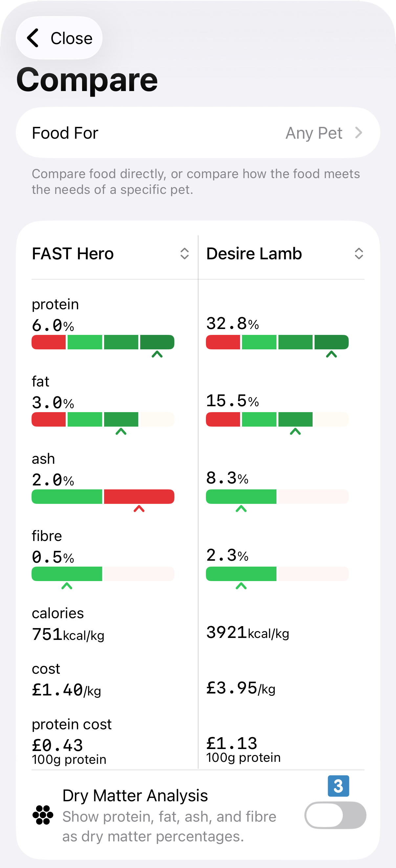Open the Desire Lamb food selector arrows
396x868 pixels.
coord(359,253)
